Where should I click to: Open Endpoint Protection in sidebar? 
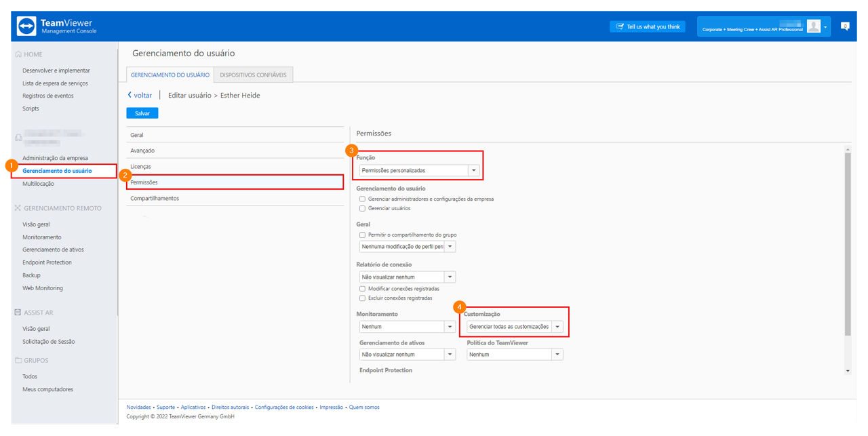click(x=47, y=262)
